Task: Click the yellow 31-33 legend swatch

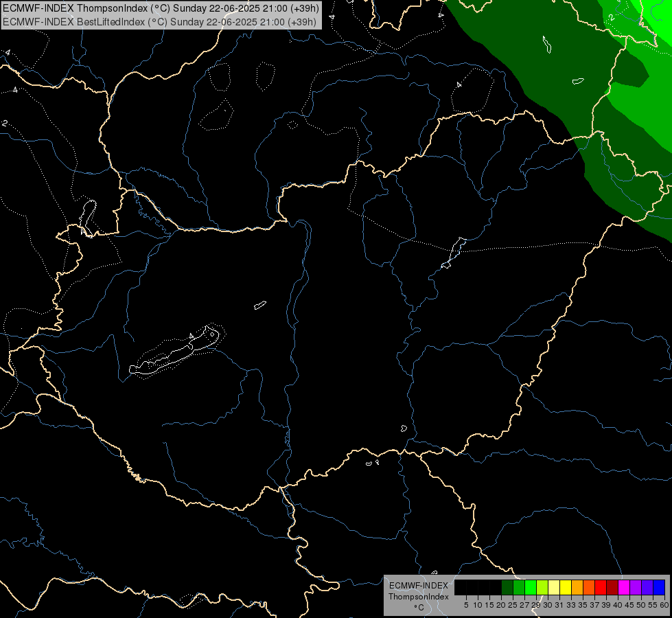Action: 566,587
